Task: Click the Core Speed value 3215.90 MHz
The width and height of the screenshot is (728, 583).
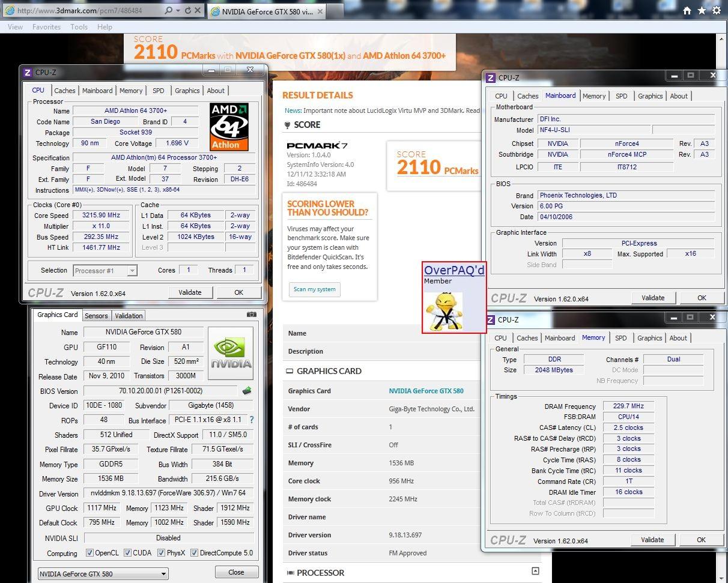Action: pyautogui.click(x=101, y=215)
